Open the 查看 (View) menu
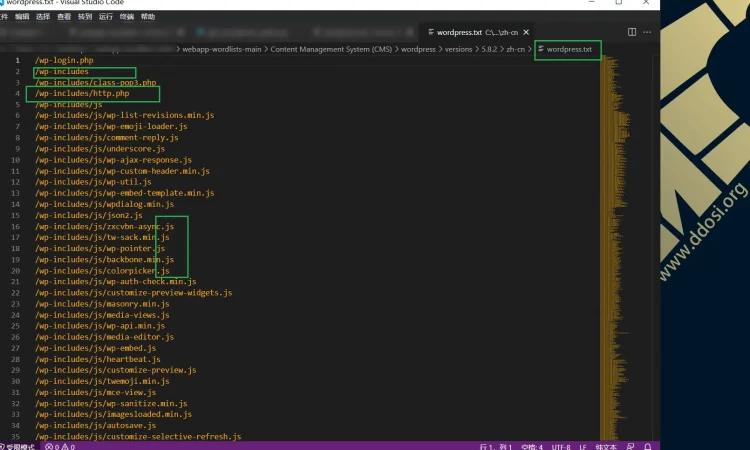The height and width of the screenshot is (450, 750). pos(64,17)
